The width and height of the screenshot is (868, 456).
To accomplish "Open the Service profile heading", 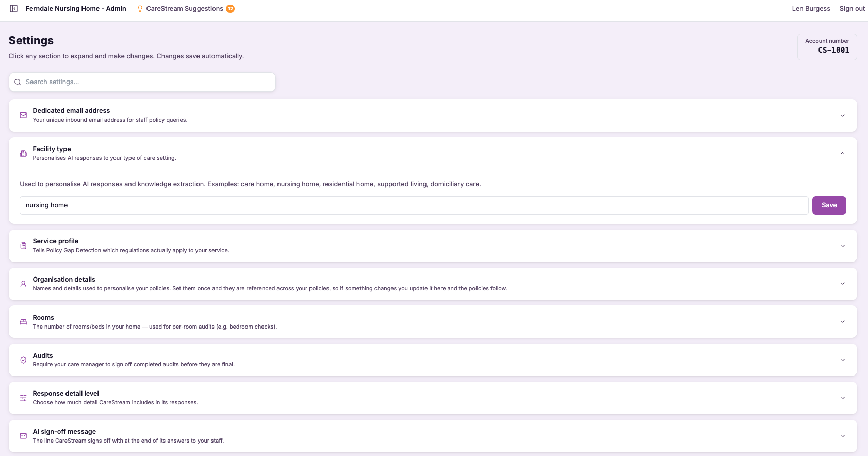I will click(x=55, y=241).
